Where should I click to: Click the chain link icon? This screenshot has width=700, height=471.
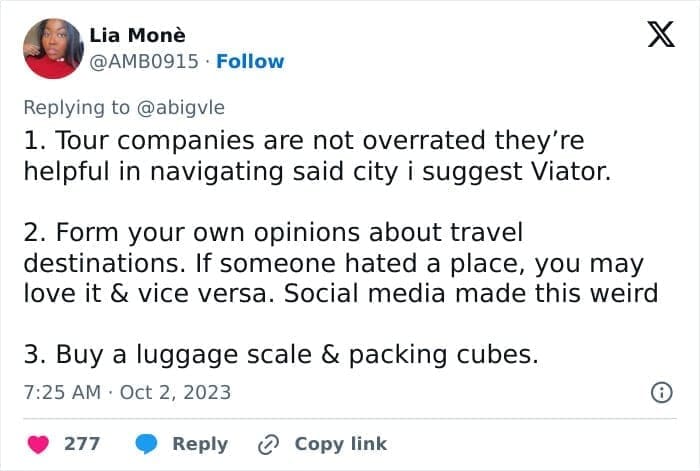point(267,444)
